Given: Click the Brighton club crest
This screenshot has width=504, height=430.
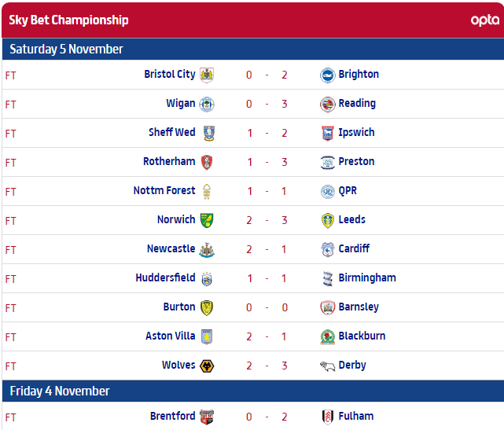Looking at the screenshot, I should 327,75.
